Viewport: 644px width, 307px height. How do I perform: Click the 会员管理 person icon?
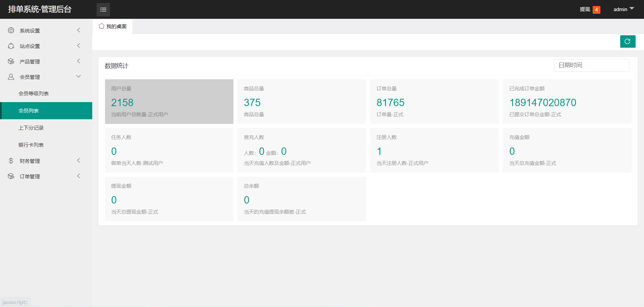(11, 77)
